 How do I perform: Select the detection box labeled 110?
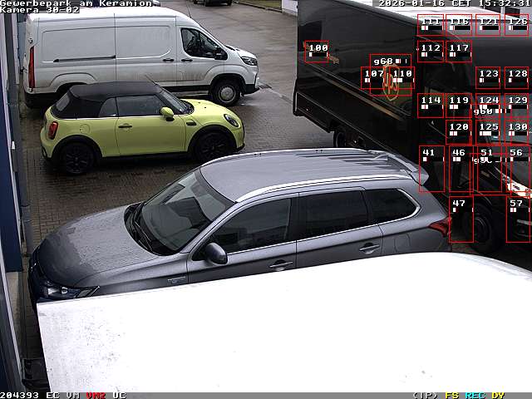(x=401, y=78)
